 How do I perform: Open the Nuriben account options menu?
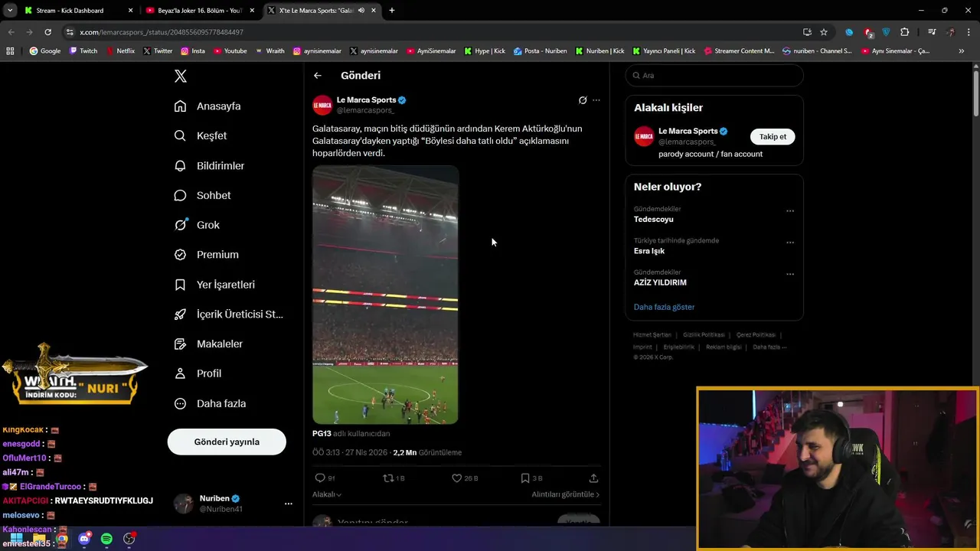(289, 504)
